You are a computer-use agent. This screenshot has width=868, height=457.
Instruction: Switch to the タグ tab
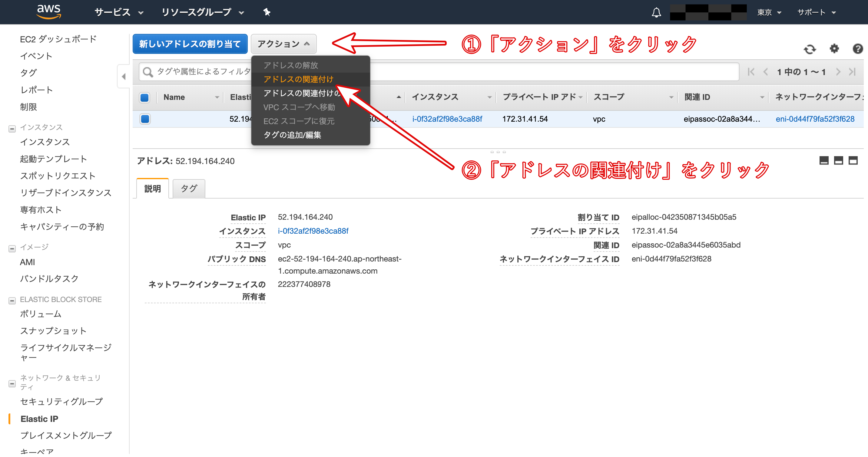[x=189, y=188]
